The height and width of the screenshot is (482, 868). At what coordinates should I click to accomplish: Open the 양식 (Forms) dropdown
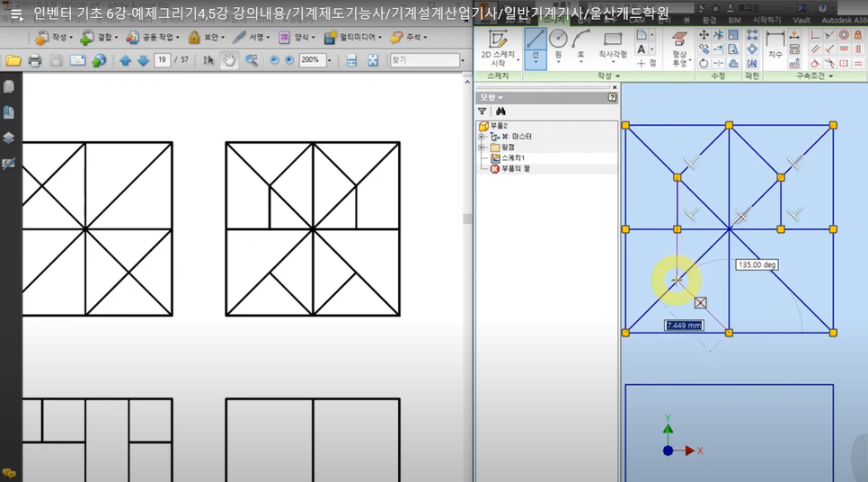tap(297, 37)
